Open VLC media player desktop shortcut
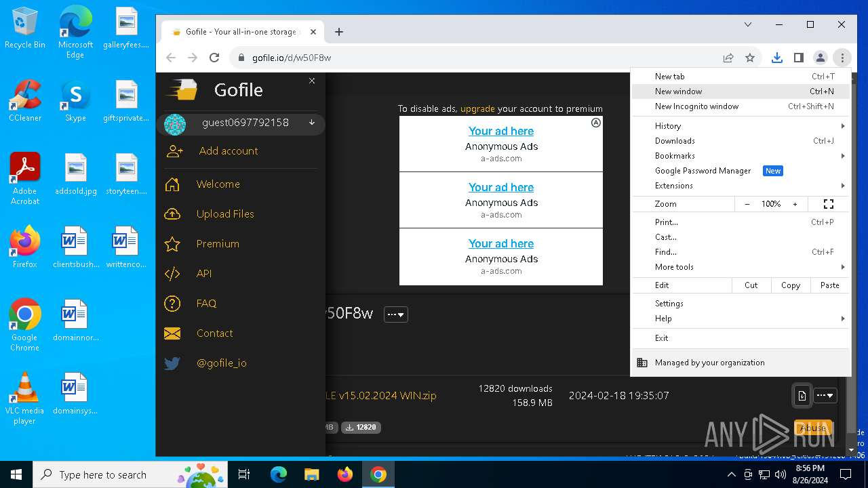 tap(24, 399)
